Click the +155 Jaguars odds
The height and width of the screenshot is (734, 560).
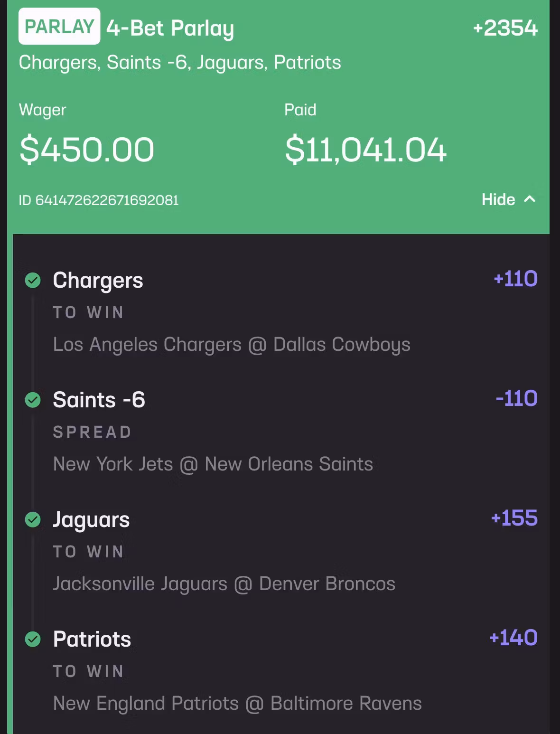(x=514, y=518)
